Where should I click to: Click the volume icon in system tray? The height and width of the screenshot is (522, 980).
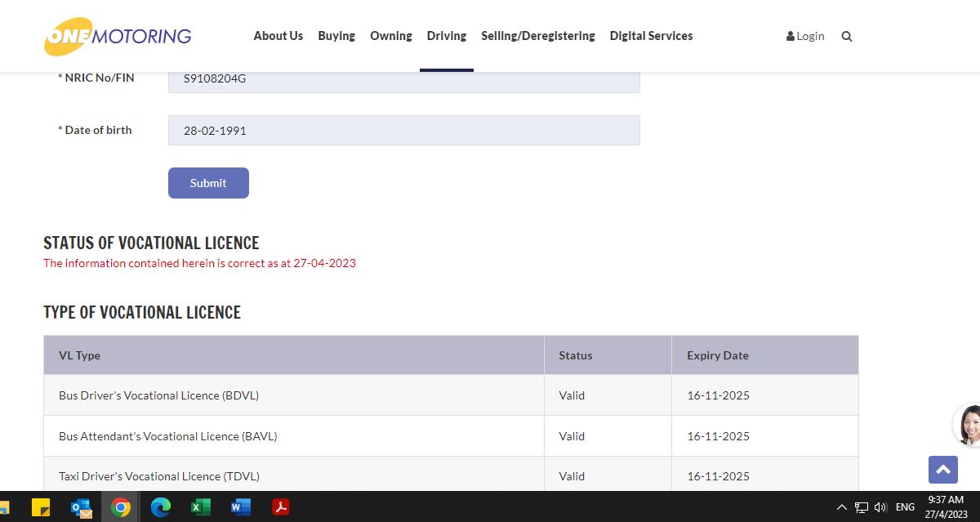[x=880, y=507]
